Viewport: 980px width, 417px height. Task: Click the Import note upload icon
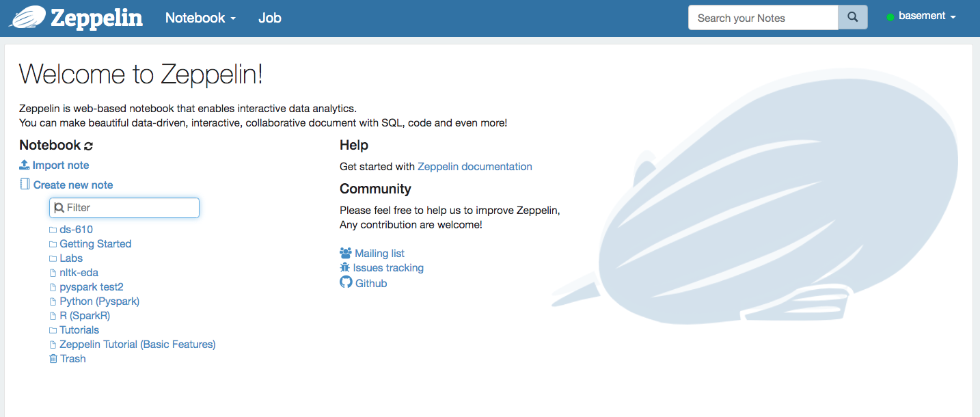(25, 165)
